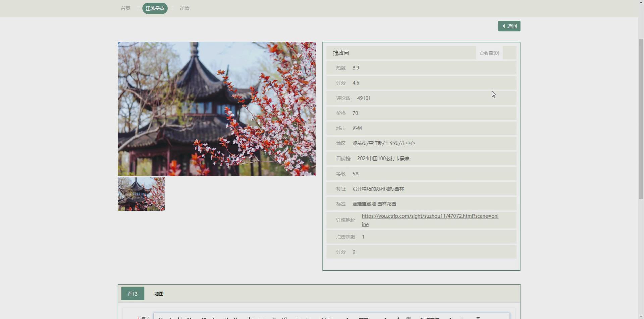The height and width of the screenshot is (319, 644).
Task: Click the 评论数 value 49101
Action: (x=364, y=98)
